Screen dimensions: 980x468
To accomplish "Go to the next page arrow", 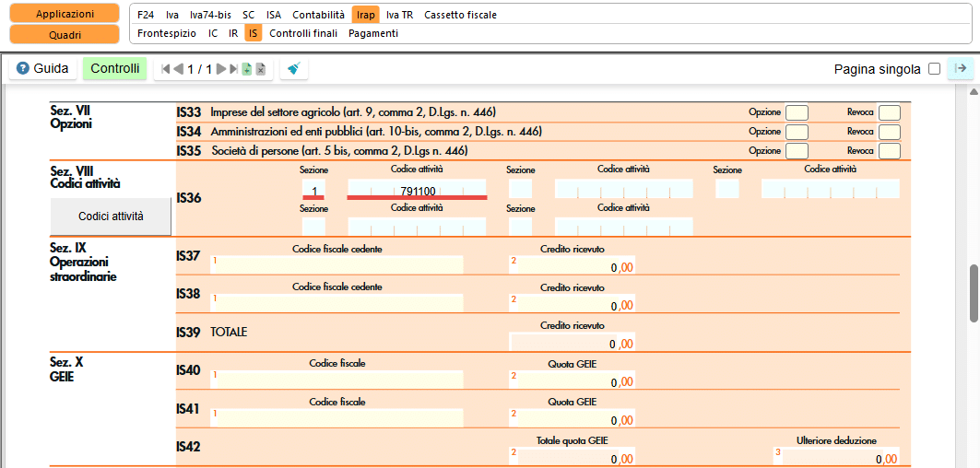I will (221, 69).
